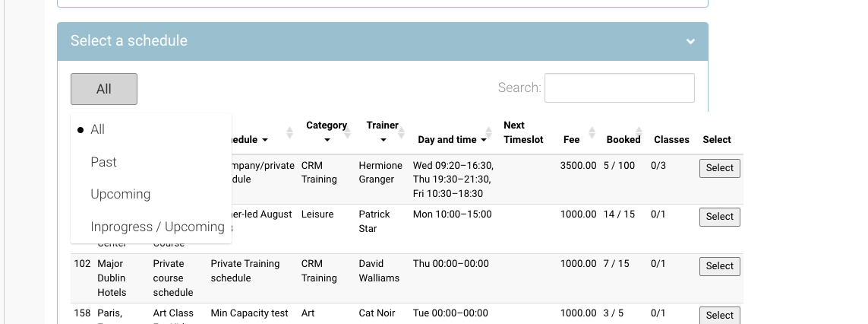Sort by Day and time using the sort arrows

point(488,132)
